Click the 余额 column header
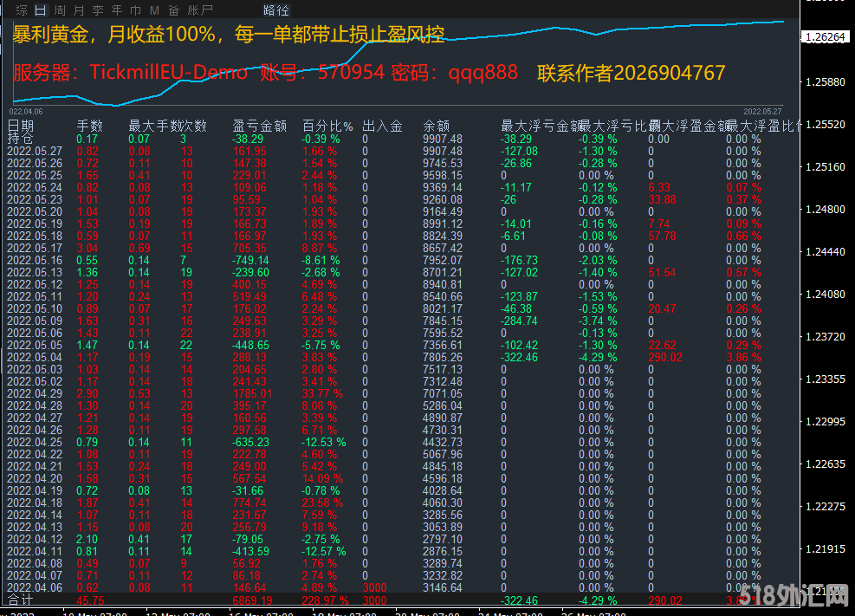The image size is (855, 616). tap(437, 126)
